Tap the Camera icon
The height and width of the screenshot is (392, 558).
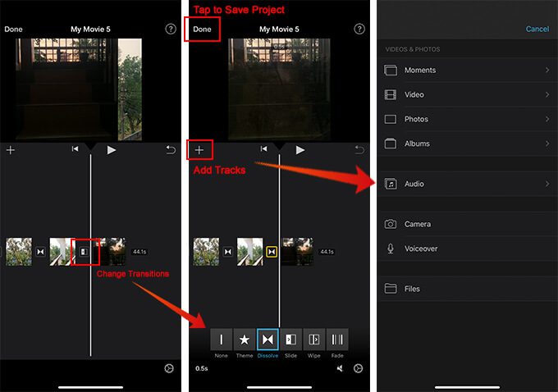point(391,224)
